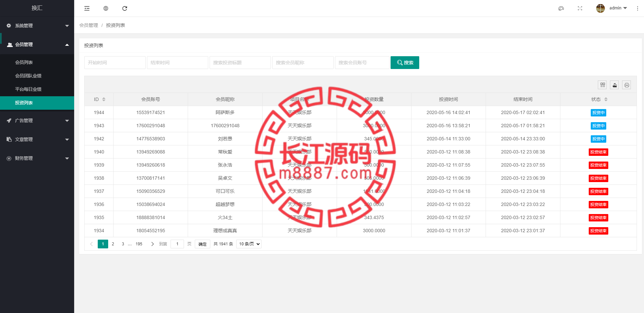Select current page 1 button
The height and width of the screenshot is (313, 644).
point(103,244)
